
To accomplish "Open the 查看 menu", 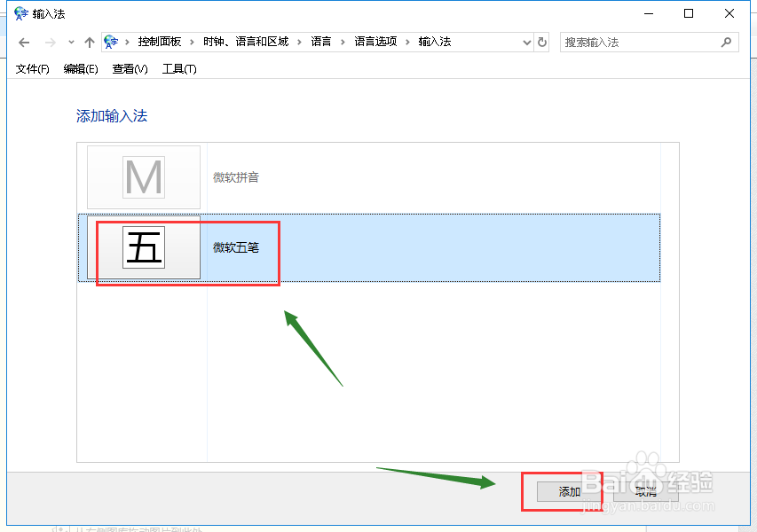I will pyautogui.click(x=129, y=69).
